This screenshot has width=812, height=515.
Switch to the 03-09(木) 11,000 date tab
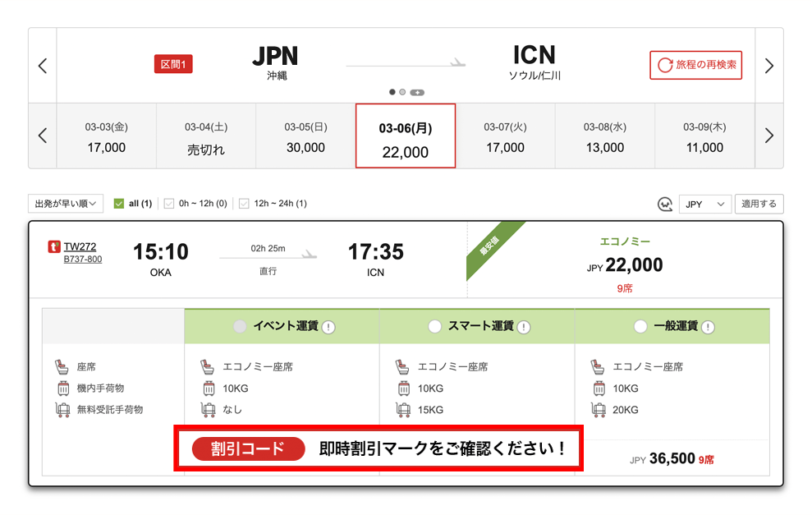tap(704, 136)
